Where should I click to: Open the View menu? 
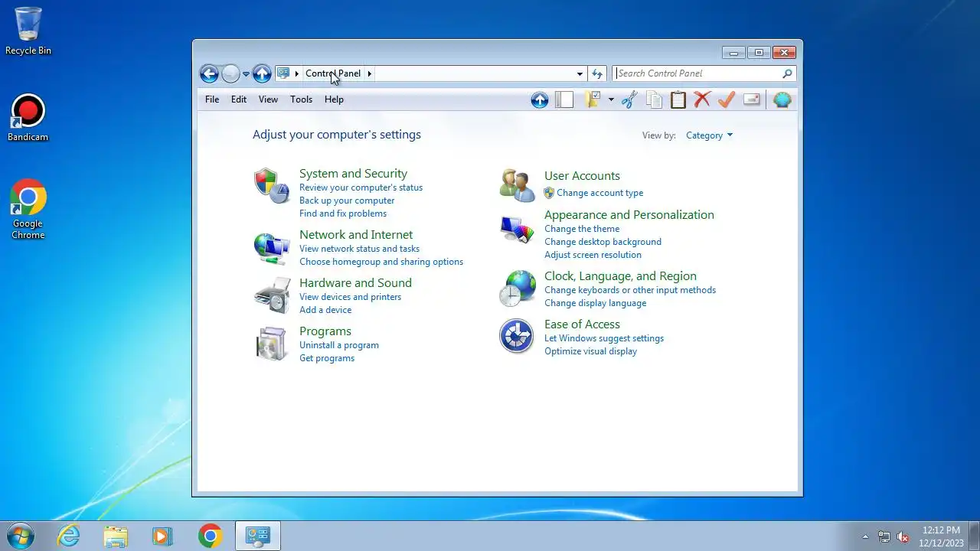tap(268, 99)
